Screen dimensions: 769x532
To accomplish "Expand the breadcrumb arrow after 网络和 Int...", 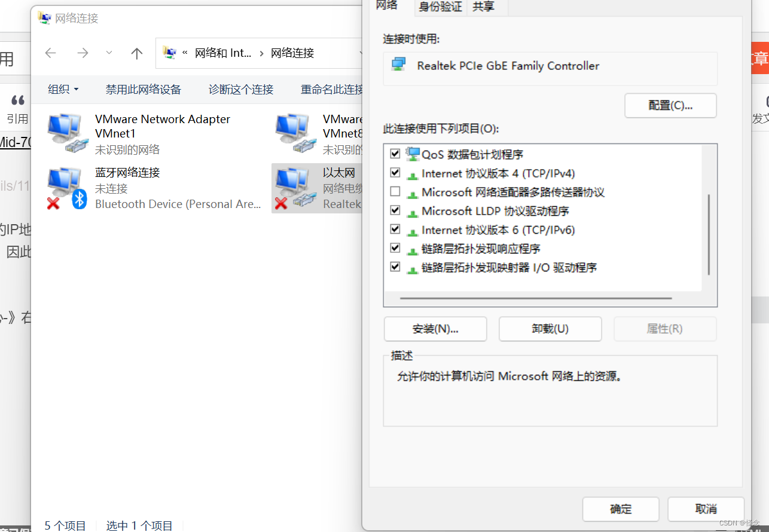I will click(261, 53).
